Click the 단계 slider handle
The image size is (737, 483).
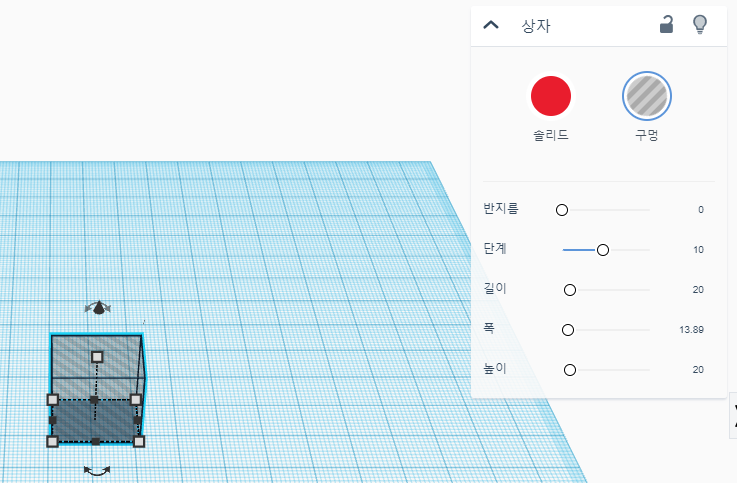(x=603, y=250)
